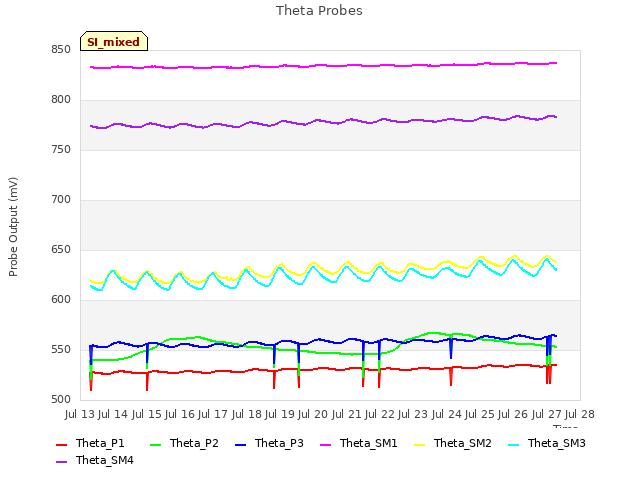Click the 500 y-axis tick label

pyautogui.click(x=61, y=400)
